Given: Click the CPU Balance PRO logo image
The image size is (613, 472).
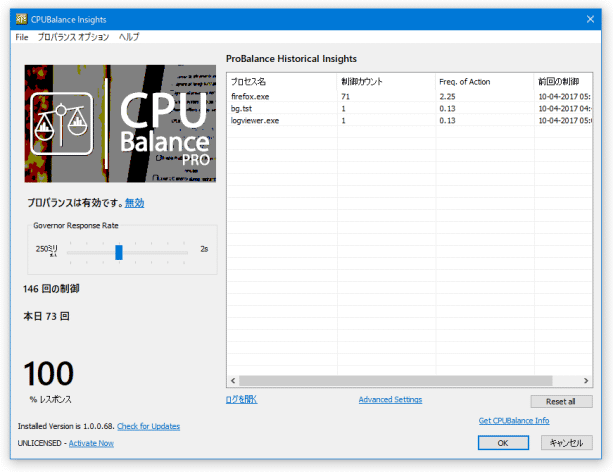Looking at the screenshot, I should pyautogui.click(x=120, y=124).
